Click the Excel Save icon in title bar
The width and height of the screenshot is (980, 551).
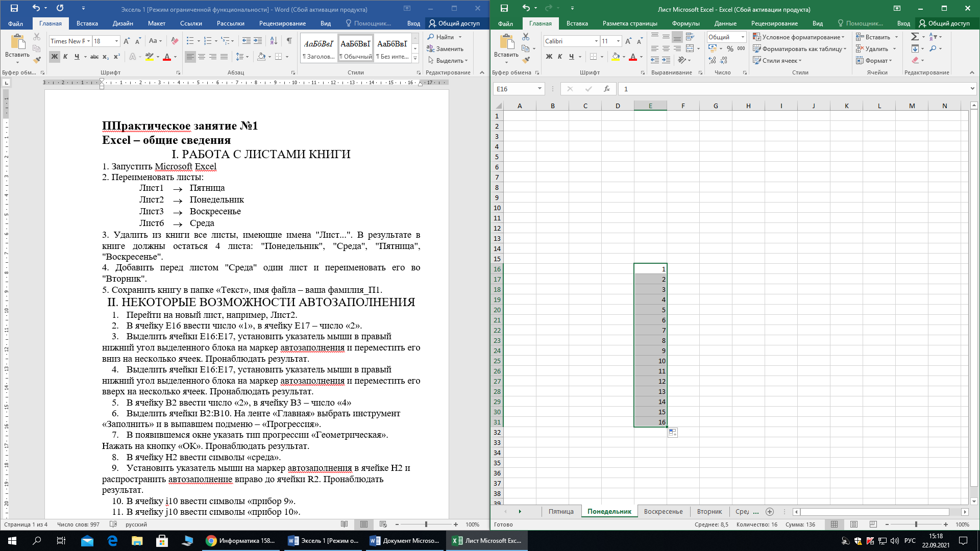click(x=504, y=8)
